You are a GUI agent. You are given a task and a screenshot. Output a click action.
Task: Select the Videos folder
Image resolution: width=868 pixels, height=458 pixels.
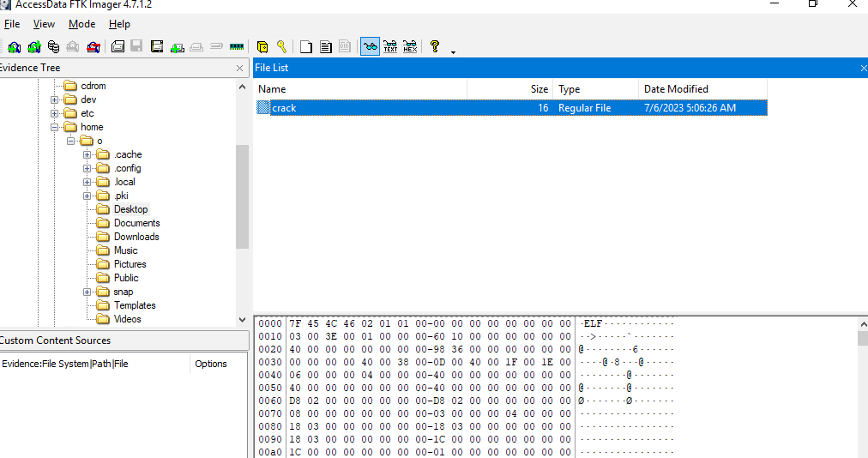[x=127, y=319]
